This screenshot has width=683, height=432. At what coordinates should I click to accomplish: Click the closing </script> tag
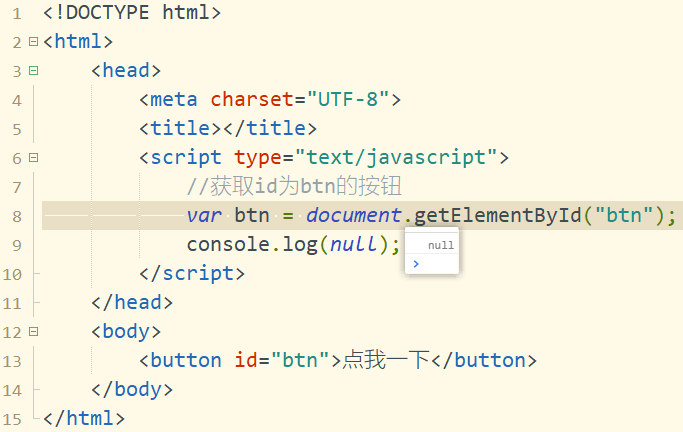192,273
